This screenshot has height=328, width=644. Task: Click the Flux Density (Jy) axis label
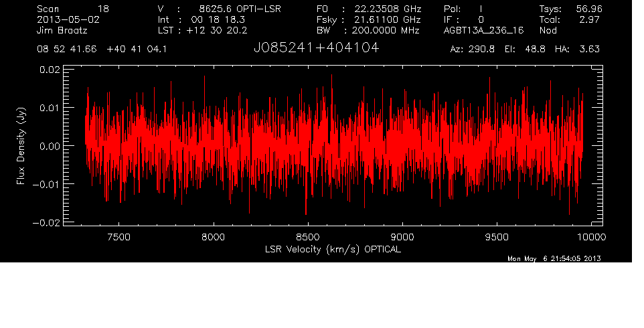pos(21,146)
